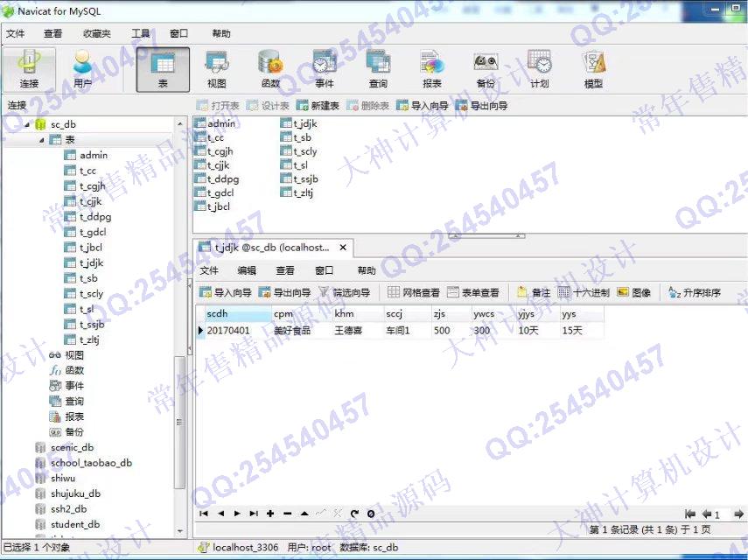The width and height of the screenshot is (748, 560).
Task: Open the 查询 (Query) toolbar icon
Action: pyautogui.click(x=378, y=69)
